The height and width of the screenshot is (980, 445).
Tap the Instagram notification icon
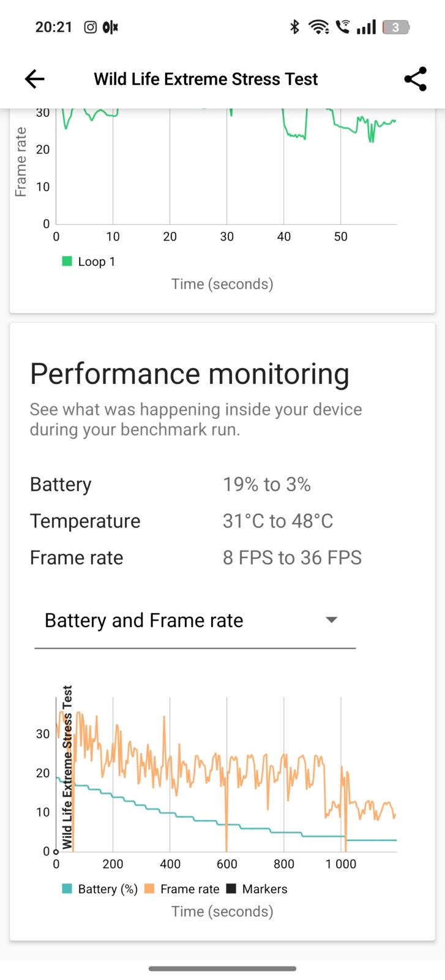tap(90, 27)
